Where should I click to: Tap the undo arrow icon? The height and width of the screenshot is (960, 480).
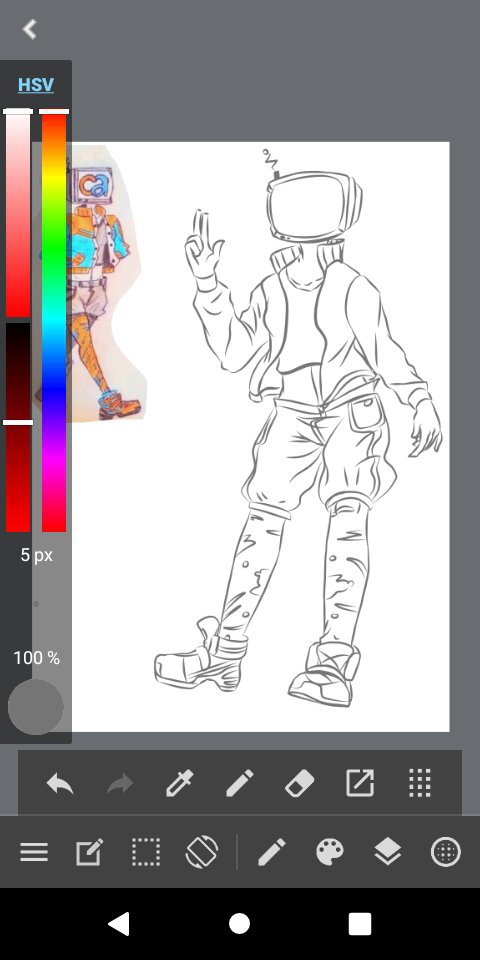pos(60,783)
